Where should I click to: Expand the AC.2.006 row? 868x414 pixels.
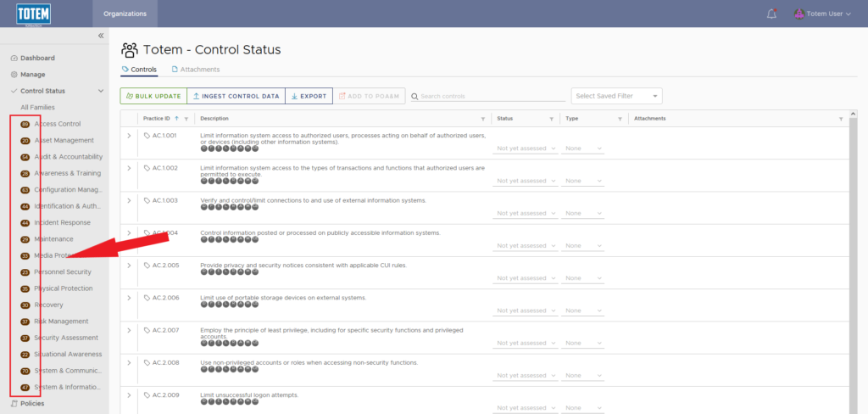129,298
